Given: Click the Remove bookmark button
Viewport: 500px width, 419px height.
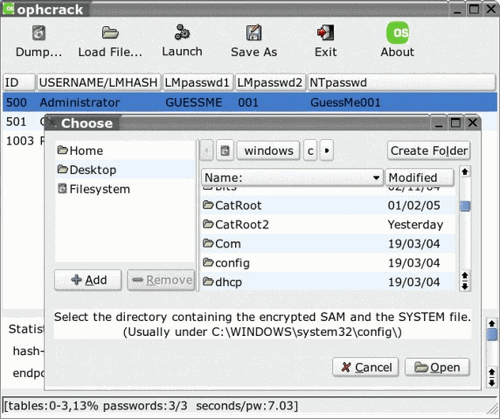Looking at the screenshot, I should [161, 280].
